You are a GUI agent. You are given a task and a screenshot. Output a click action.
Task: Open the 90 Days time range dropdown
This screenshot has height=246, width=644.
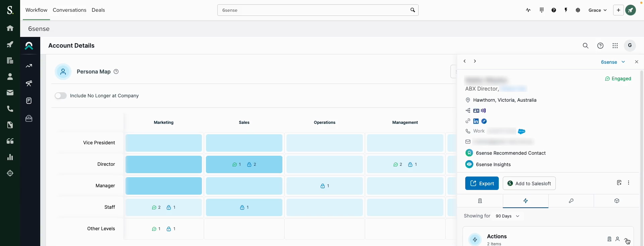[507, 216]
